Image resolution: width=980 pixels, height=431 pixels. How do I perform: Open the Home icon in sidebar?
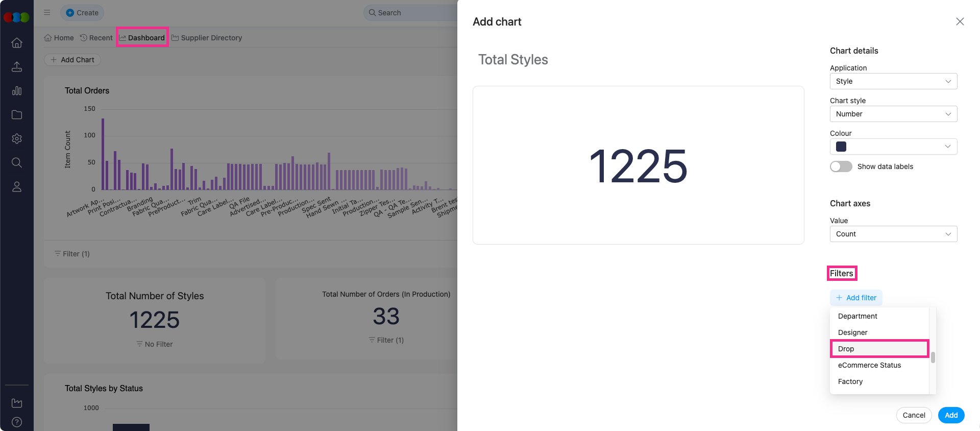click(17, 43)
